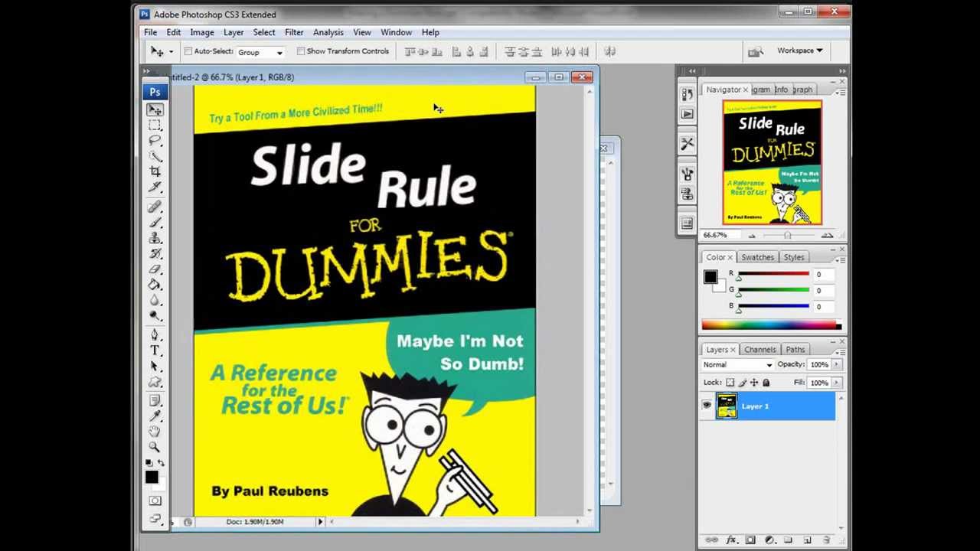The height and width of the screenshot is (551, 980).
Task: Click the Delete layer trash icon
Action: [826, 540]
